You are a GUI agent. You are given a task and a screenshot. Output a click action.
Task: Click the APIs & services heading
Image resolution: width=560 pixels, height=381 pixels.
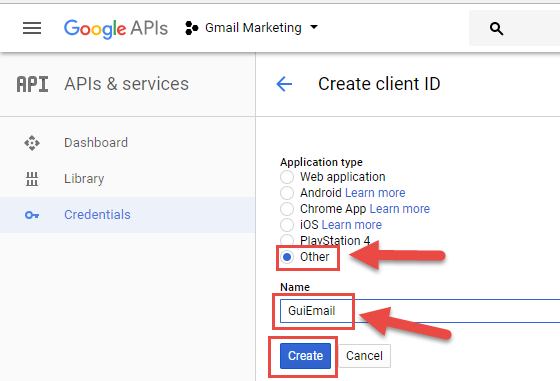pos(126,84)
